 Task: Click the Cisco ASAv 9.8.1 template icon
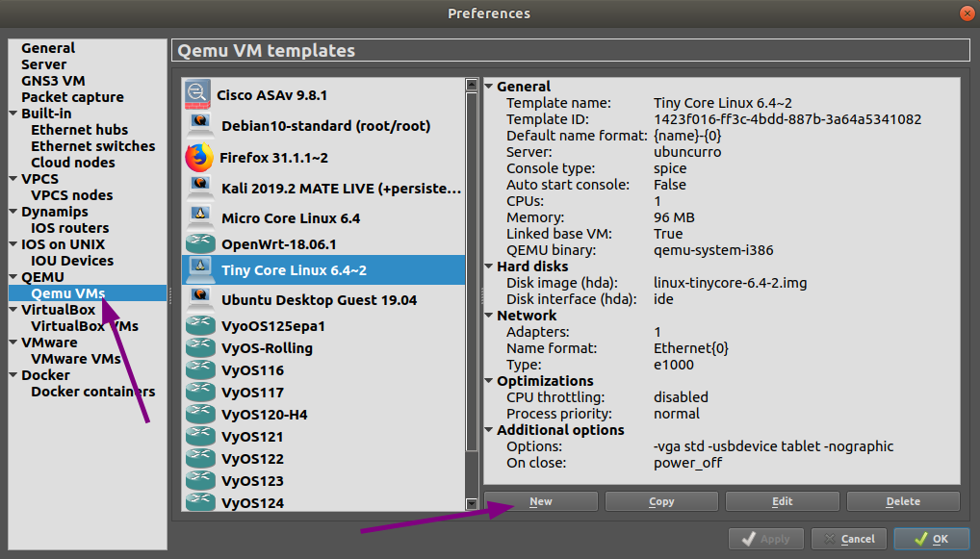tap(198, 93)
